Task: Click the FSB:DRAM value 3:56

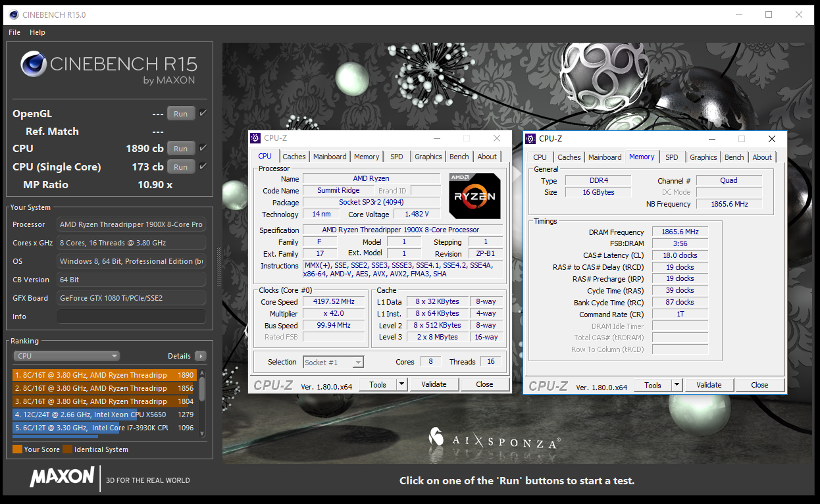Action: point(680,244)
